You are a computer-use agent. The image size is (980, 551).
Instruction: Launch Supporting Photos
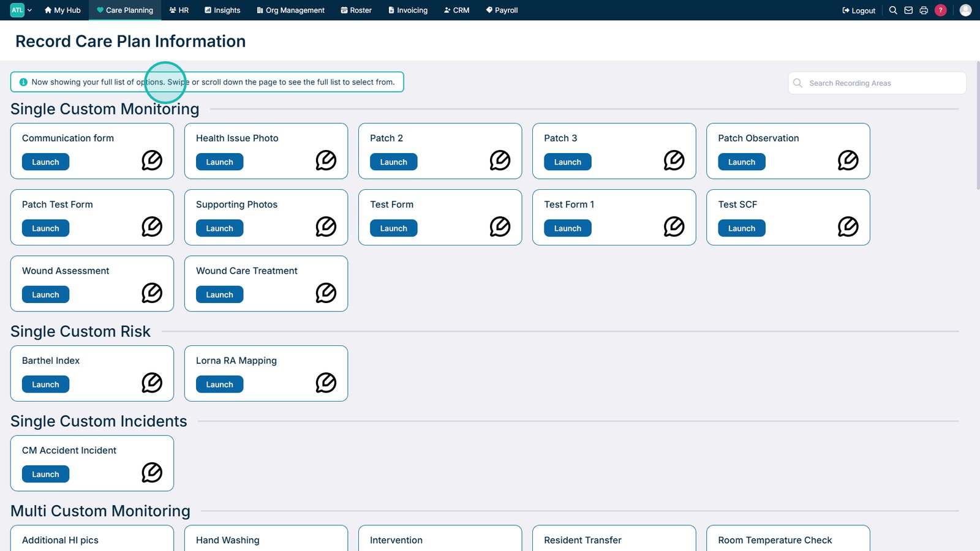220,228
